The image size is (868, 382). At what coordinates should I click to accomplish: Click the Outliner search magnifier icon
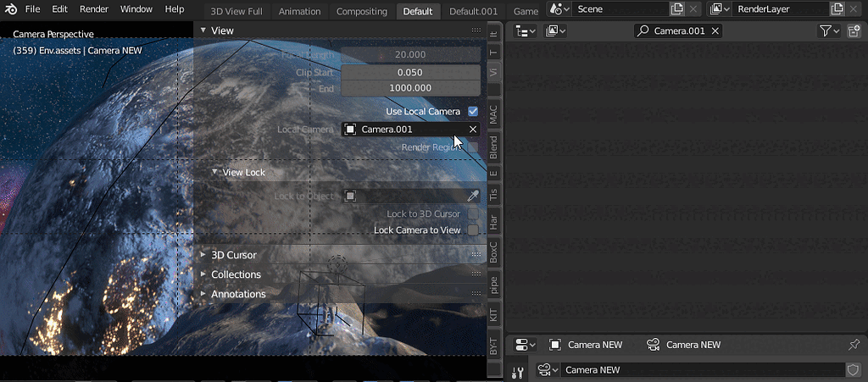point(643,31)
